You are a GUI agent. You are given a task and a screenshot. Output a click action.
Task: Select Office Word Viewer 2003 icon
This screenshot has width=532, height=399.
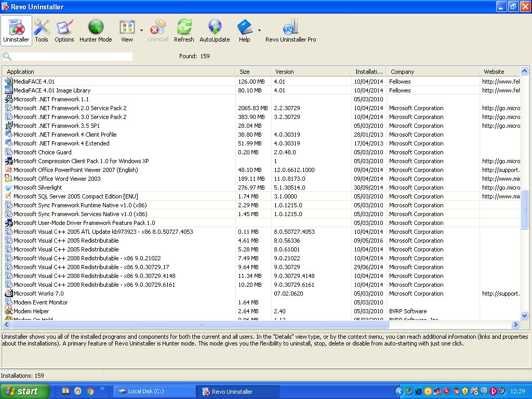tap(8, 179)
